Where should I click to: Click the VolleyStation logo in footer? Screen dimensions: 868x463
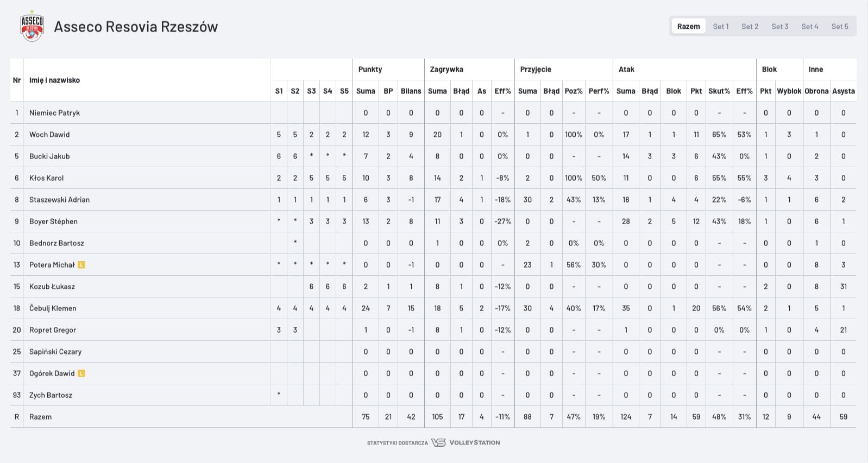[x=466, y=442]
